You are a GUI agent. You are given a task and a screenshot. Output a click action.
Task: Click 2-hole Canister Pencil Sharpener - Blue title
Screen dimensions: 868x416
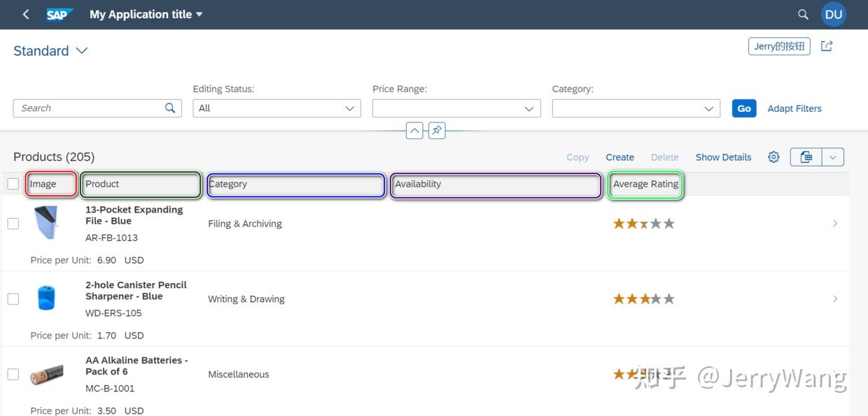point(136,291)
